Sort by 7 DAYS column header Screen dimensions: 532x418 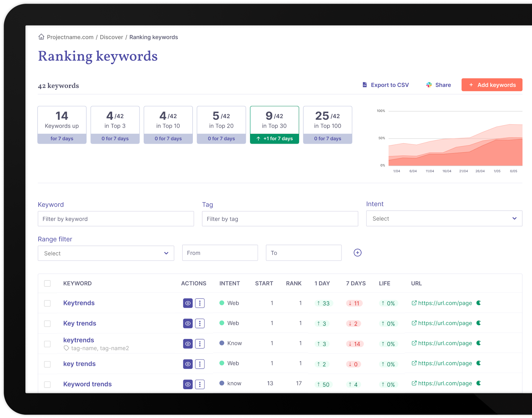tap(356, 283)
